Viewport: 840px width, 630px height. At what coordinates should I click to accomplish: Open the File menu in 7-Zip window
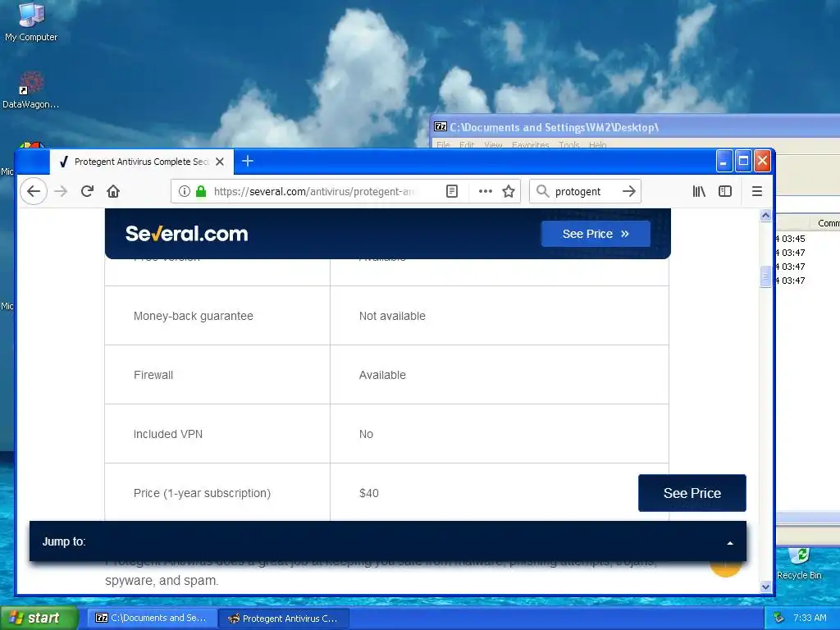(443, 145)
